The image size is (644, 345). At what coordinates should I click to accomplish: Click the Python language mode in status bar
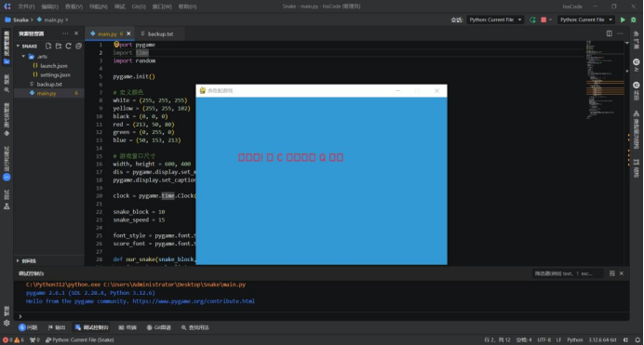point(574,340)
